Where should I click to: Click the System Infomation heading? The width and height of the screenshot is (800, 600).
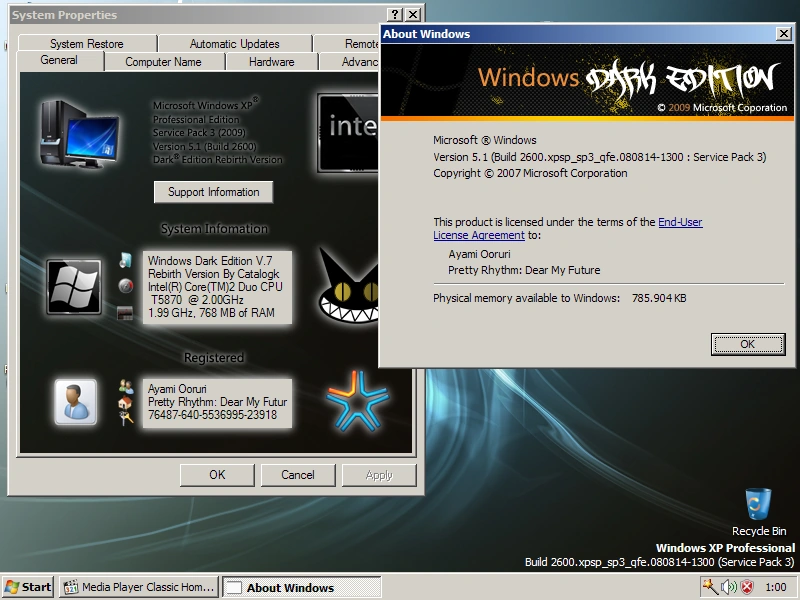pos(214,229)
